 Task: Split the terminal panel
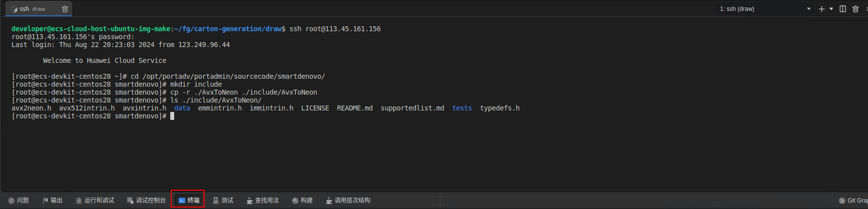point(843,9)
